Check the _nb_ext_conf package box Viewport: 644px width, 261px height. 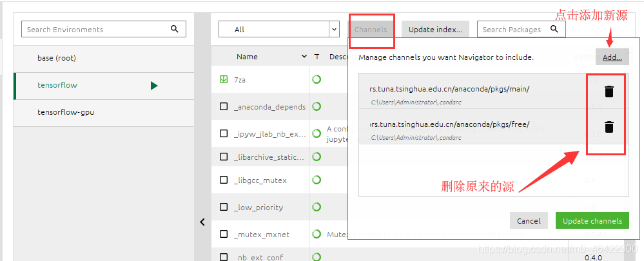click(224, 257)
